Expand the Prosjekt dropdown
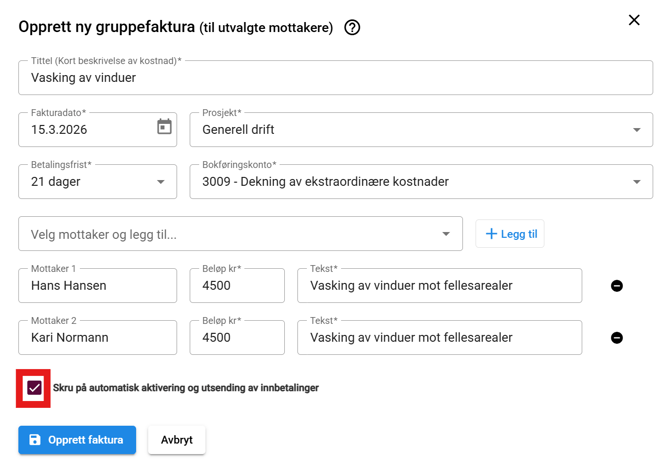 [x=637, y=130]
